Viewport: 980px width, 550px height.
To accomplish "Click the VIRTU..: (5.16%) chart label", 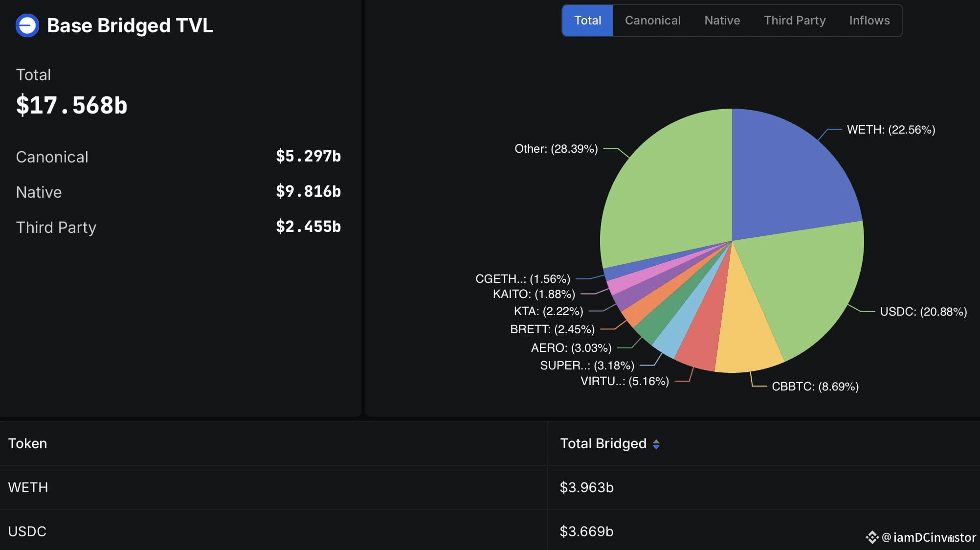I will tap(624, 381).
